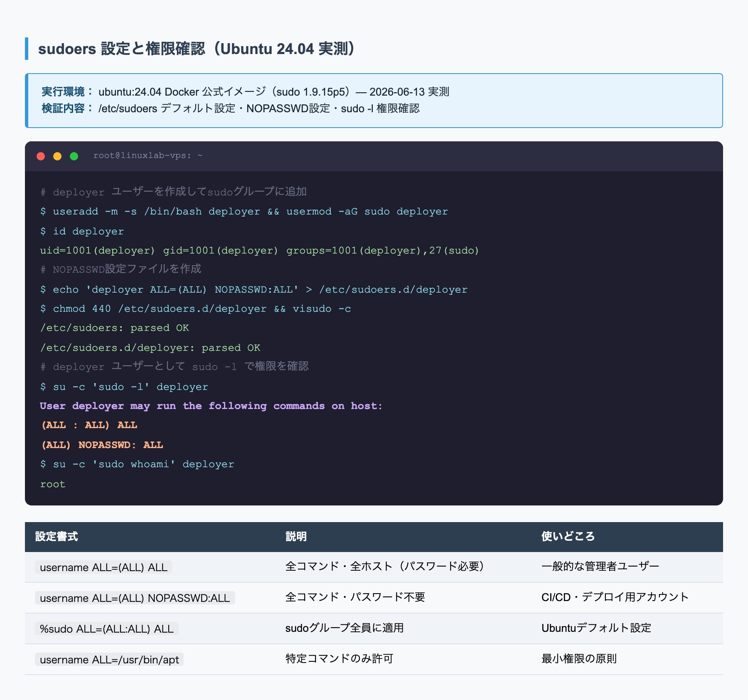Click the comment about sudo -l で権限を確認

point(174,366)
